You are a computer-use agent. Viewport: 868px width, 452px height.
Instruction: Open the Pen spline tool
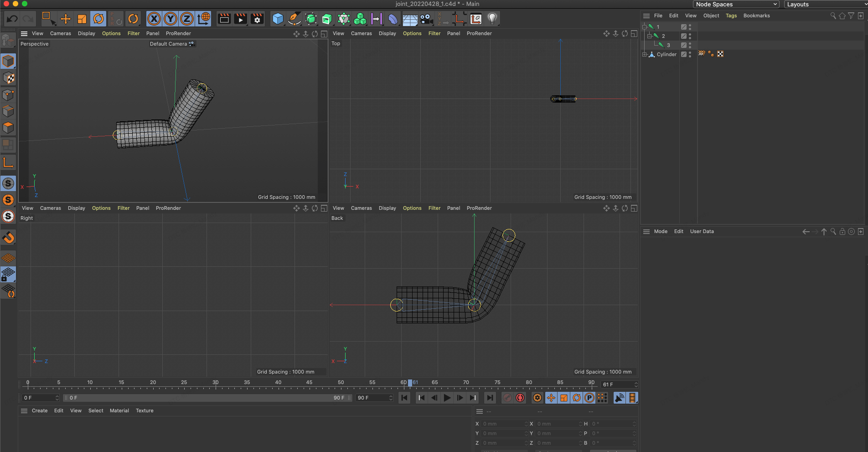pyautogui.click(x=294, y=19)
